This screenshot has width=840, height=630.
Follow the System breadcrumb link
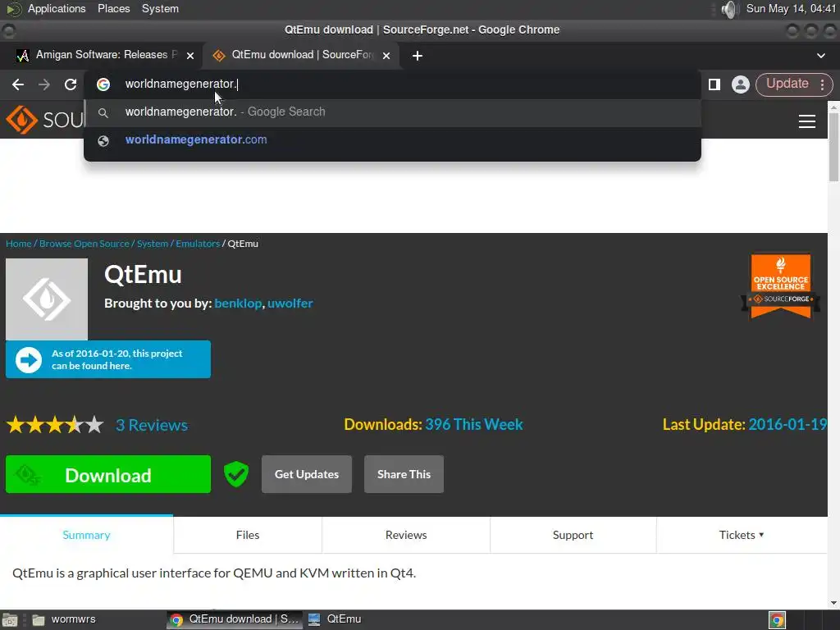[x=152, y=244]
